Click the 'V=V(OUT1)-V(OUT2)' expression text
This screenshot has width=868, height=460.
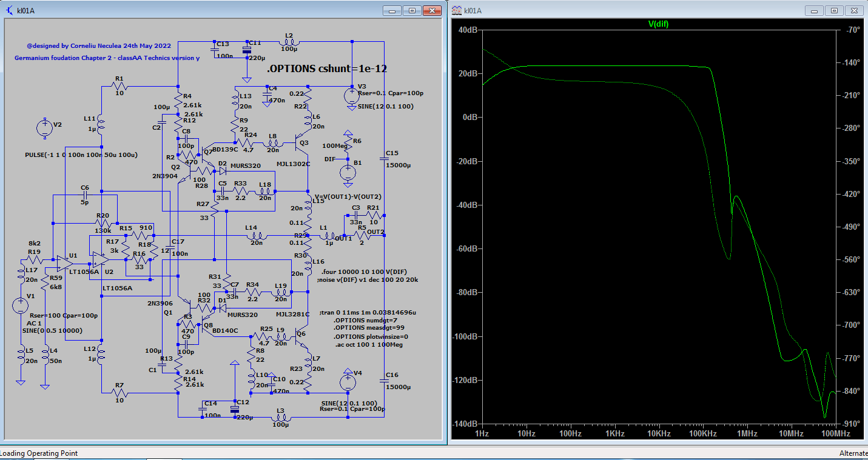click(x=348, y=196)
